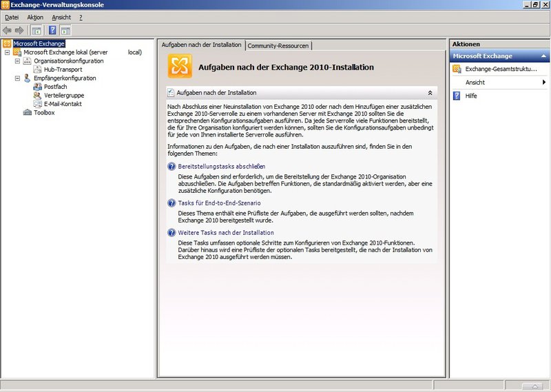Screen dimensions: 551x392
Task: Open the Ansicht submenu arrow in Aktionen
Action: (544, 82)
